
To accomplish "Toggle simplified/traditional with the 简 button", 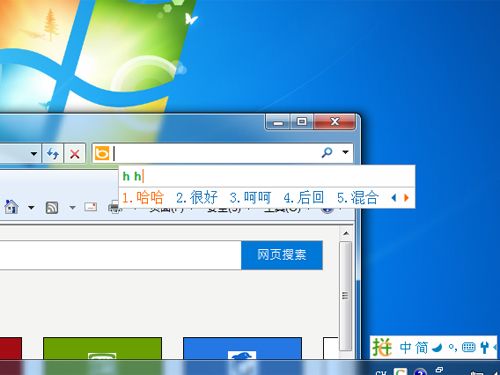I will [x=421, y=348].
